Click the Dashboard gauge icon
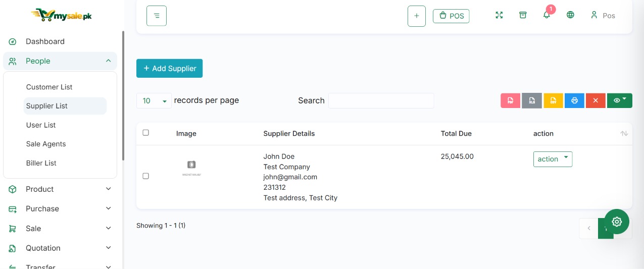This screenshot has width=644, height=269. point(13,41)
